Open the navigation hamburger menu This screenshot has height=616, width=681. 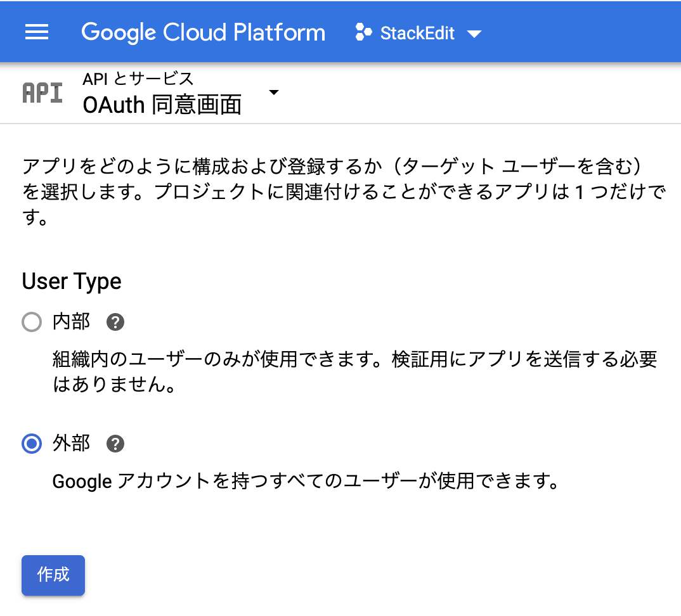36,32
